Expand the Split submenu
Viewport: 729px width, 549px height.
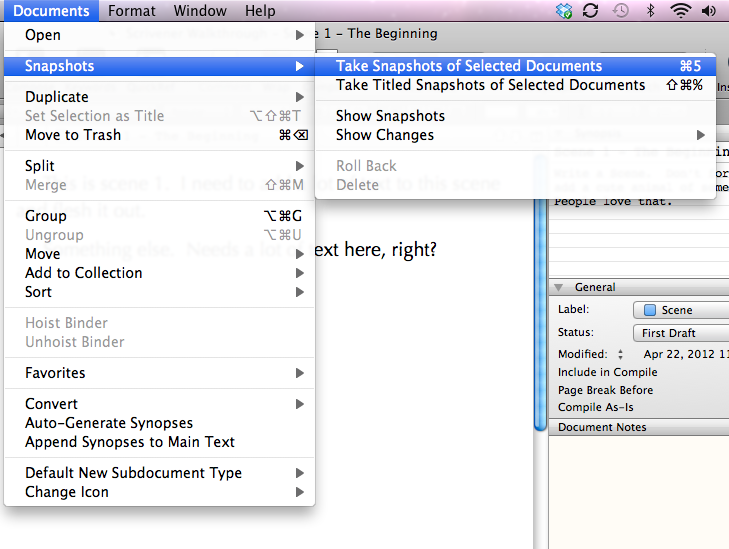[x=159, y=166]
